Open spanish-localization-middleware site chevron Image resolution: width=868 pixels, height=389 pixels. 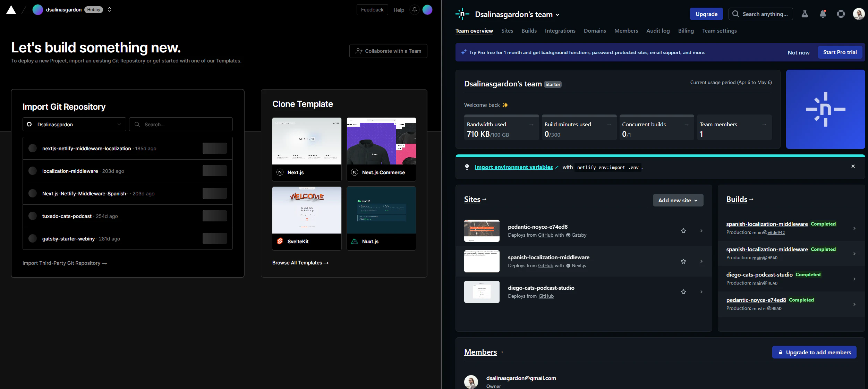pos(701,261)
